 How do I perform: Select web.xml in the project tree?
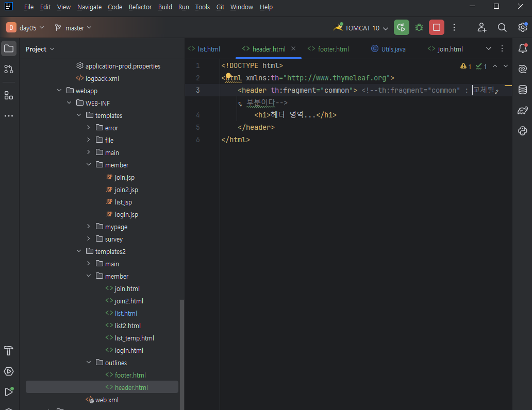[x=102, y=400]
